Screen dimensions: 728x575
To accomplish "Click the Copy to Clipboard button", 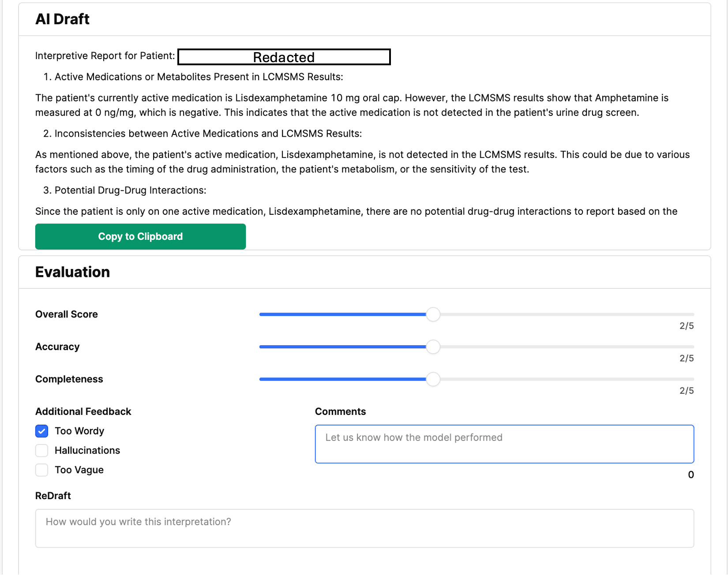I will click(x=140, y=236).
